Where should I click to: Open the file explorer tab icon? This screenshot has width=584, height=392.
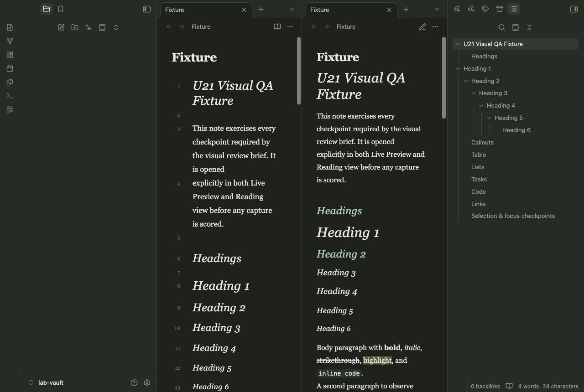[x=47, y=9]
